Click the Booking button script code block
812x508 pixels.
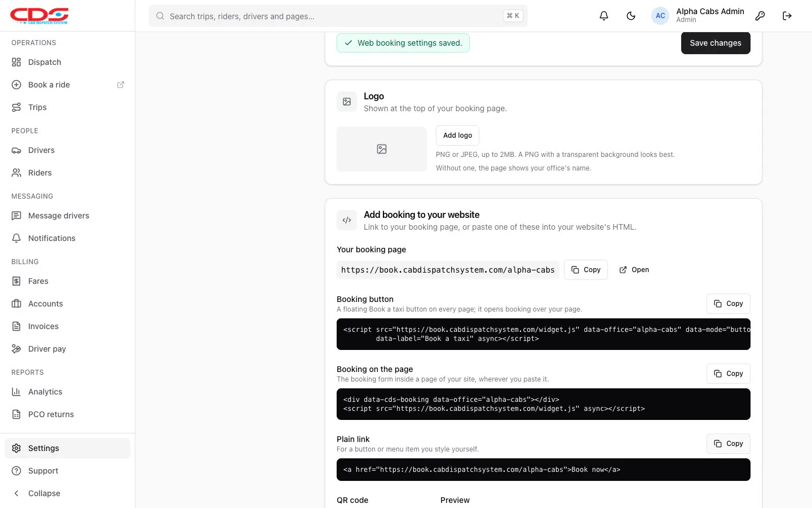(x=544, y=334)
